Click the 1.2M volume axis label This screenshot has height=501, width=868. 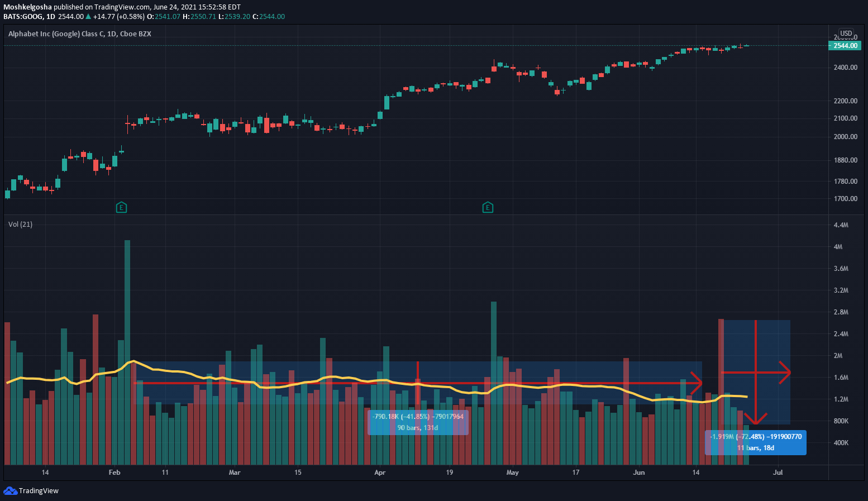pyautogui.click(x=841, y=399)
